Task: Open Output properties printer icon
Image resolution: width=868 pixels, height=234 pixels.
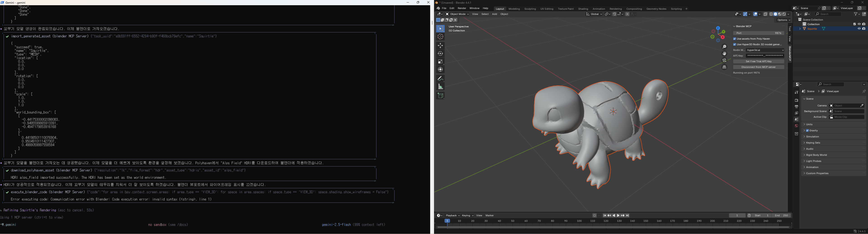Action: pyautogui.click(x=797, y=107)
